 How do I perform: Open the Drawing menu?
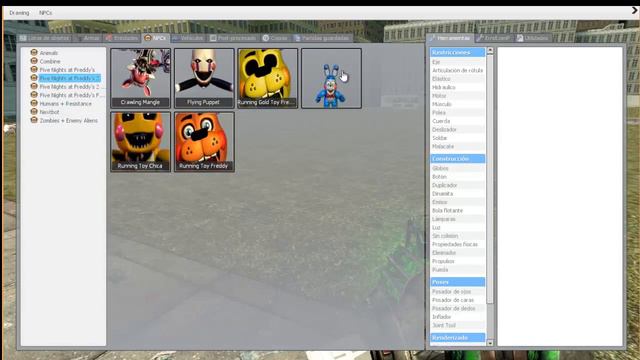19,13
